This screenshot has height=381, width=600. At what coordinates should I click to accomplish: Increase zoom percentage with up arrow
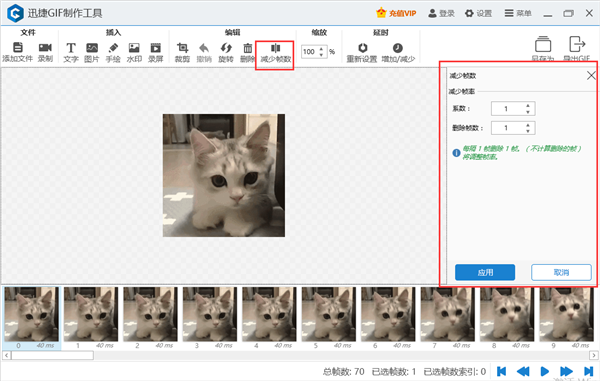[321, 48]
